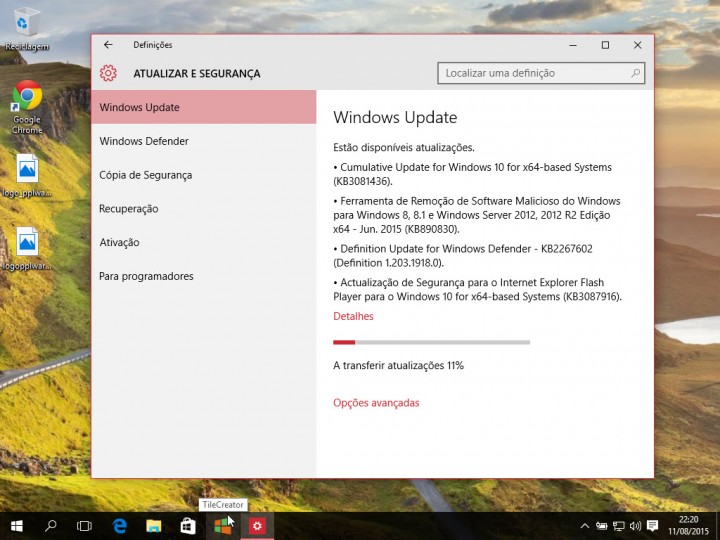720x540 pixels.
Task: Launch Microsoft Edge from taskbar
Action: tap(120, 526)
